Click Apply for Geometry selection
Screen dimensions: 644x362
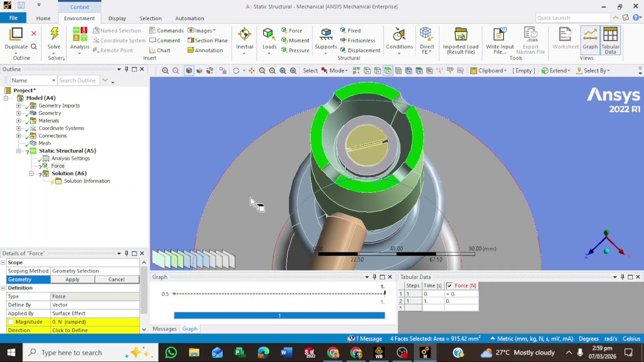click(72, 280)
